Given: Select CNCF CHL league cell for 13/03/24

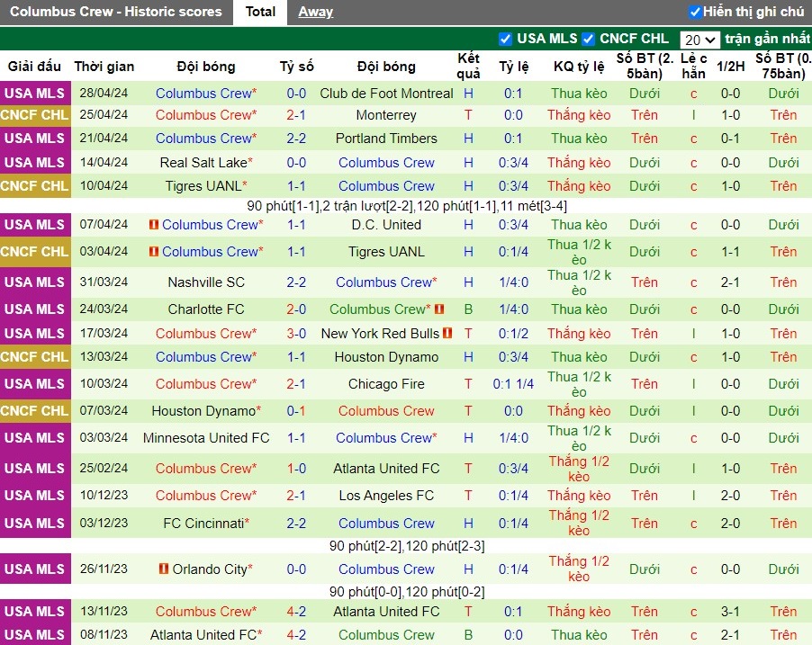Looking at the screenshot, I should (35, 356).
